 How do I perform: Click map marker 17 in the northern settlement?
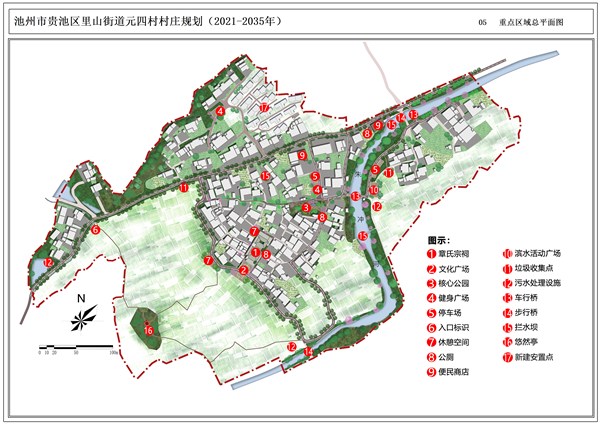265,108
